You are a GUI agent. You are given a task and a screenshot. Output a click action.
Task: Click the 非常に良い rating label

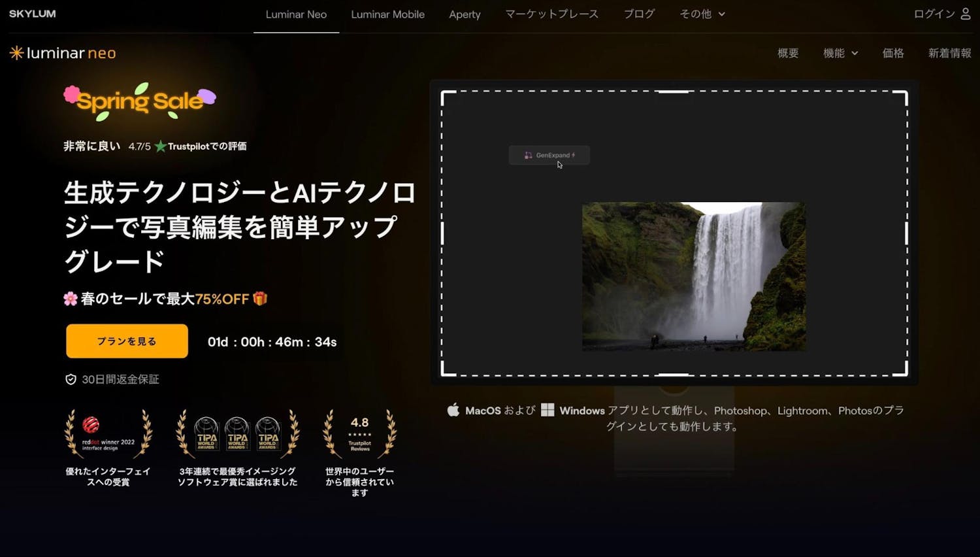point(92,146)
